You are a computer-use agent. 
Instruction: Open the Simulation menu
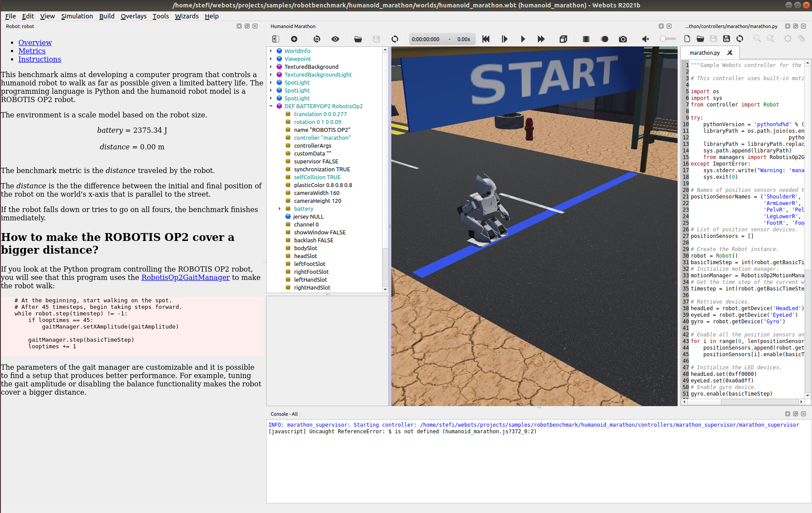tap(77, 16)
